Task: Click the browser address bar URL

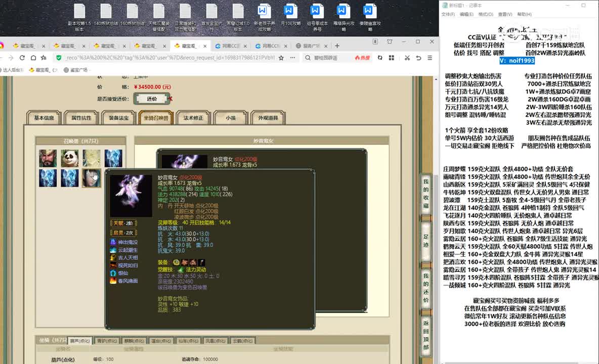Action: [170, 58]
